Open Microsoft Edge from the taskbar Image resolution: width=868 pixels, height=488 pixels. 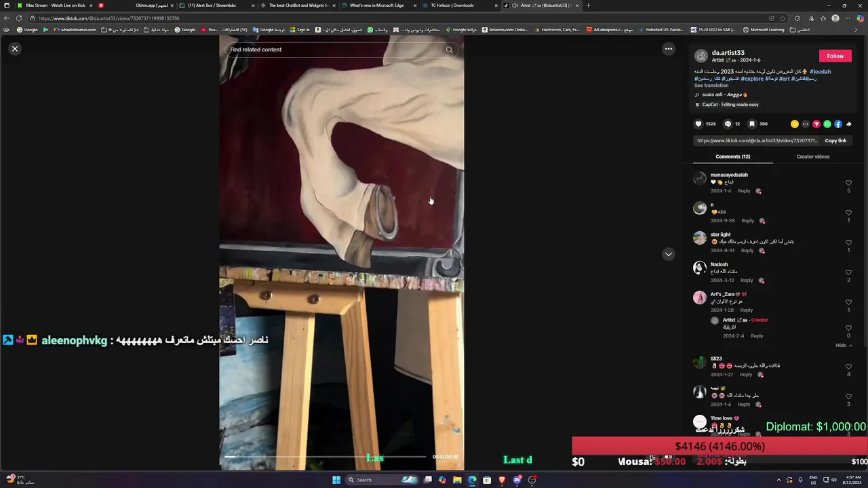pyautogui.click(x=472, y=480)
